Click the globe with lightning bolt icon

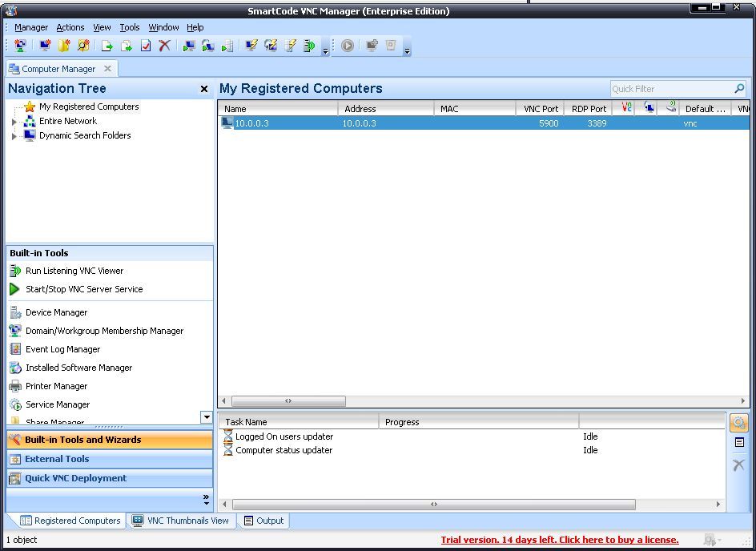pyautogui.click(x=271, y=46)
